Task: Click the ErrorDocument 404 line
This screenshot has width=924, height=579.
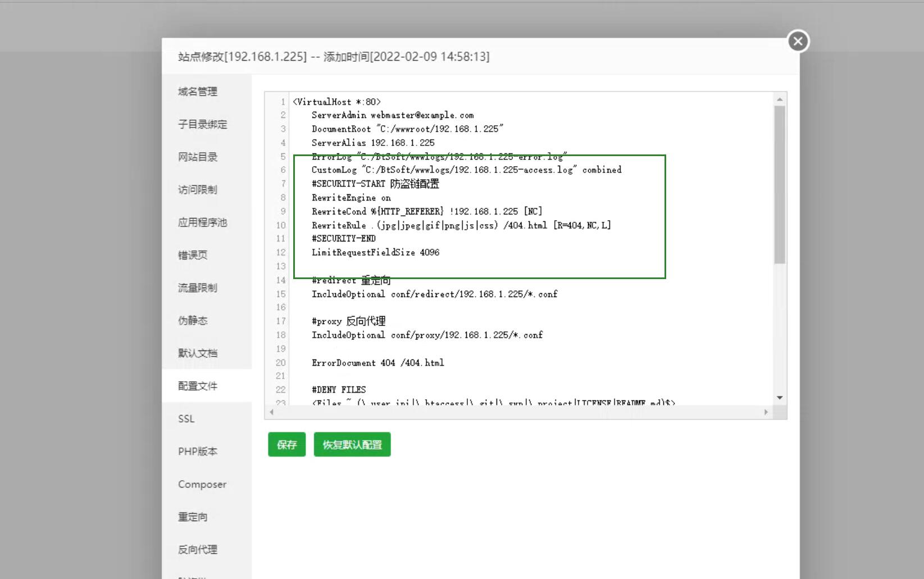Action: pyautogui.click(x=378, y=363)
